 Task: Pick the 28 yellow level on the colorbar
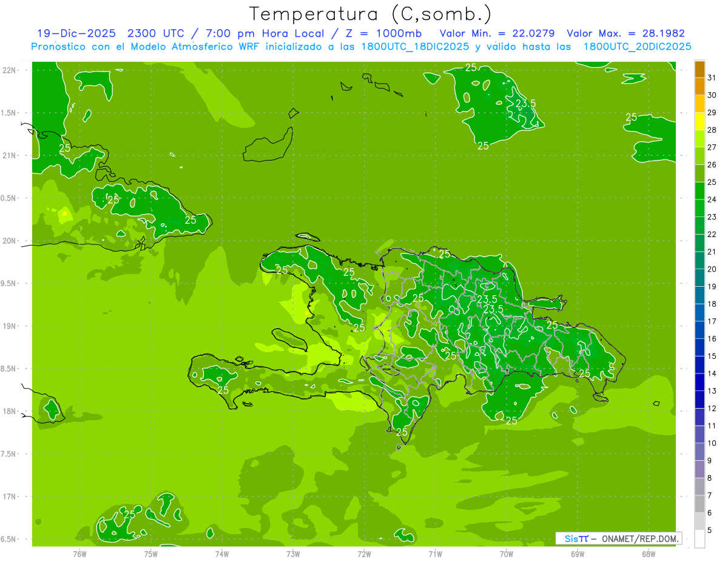tap(712, 130)
